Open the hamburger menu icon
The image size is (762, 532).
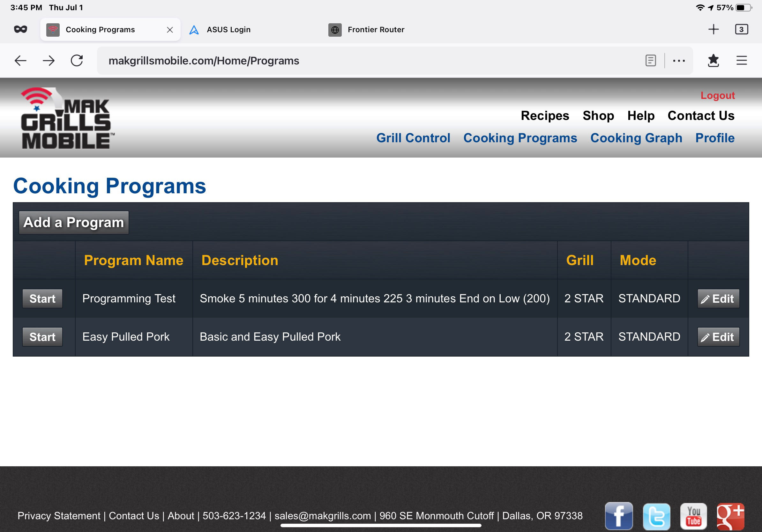point(742,61)
